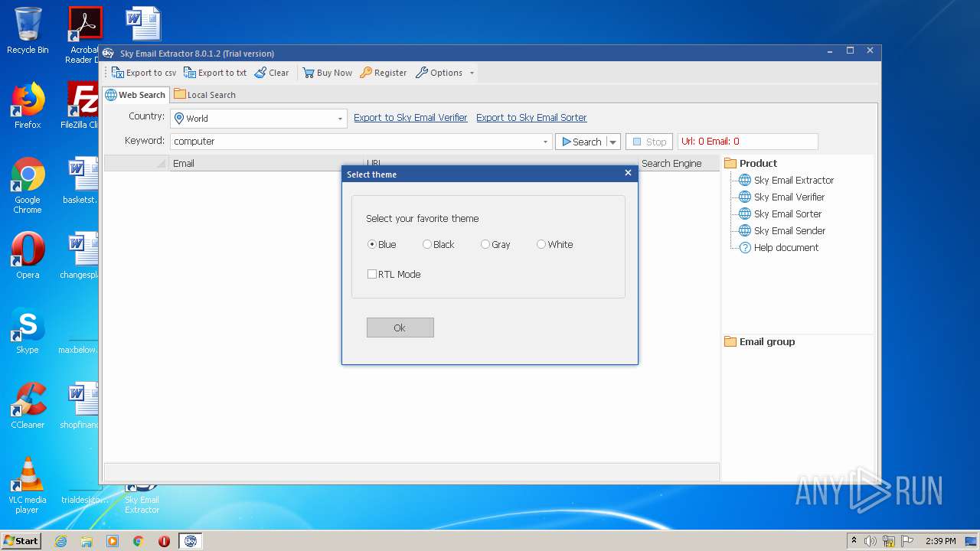Open the Firefox desktop icon
Screen dimensions: 980x551
point(28,106)
